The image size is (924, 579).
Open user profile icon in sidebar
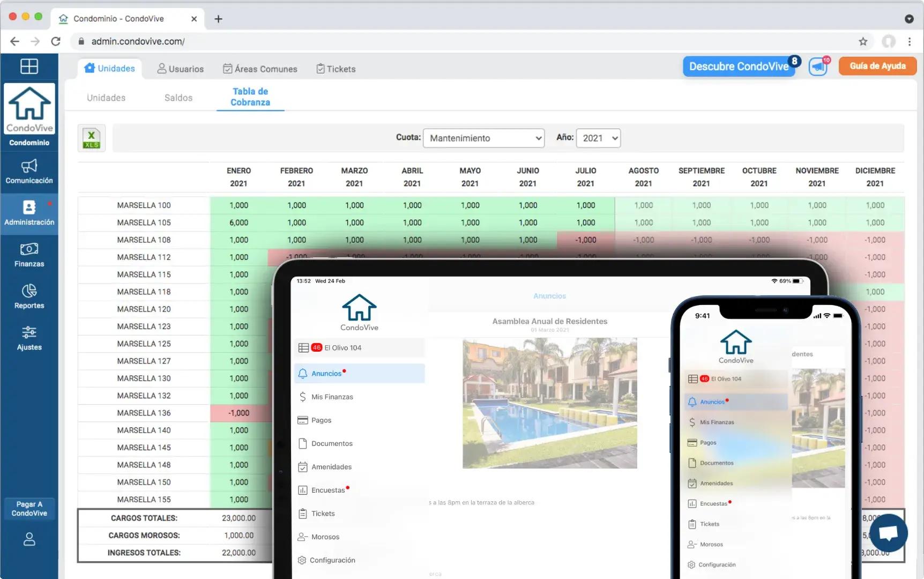tap(29, 539)
